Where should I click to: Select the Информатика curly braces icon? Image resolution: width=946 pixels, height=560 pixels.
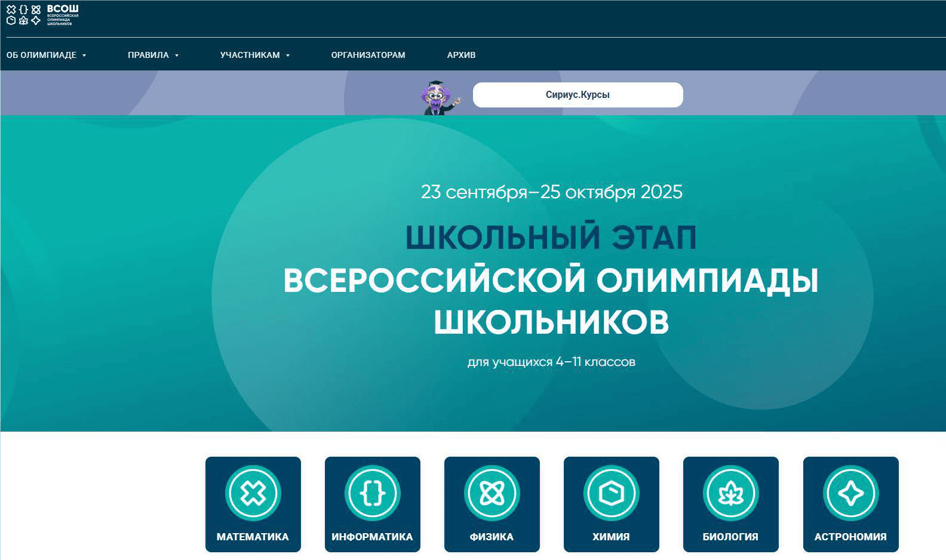[x=372, y=493]
